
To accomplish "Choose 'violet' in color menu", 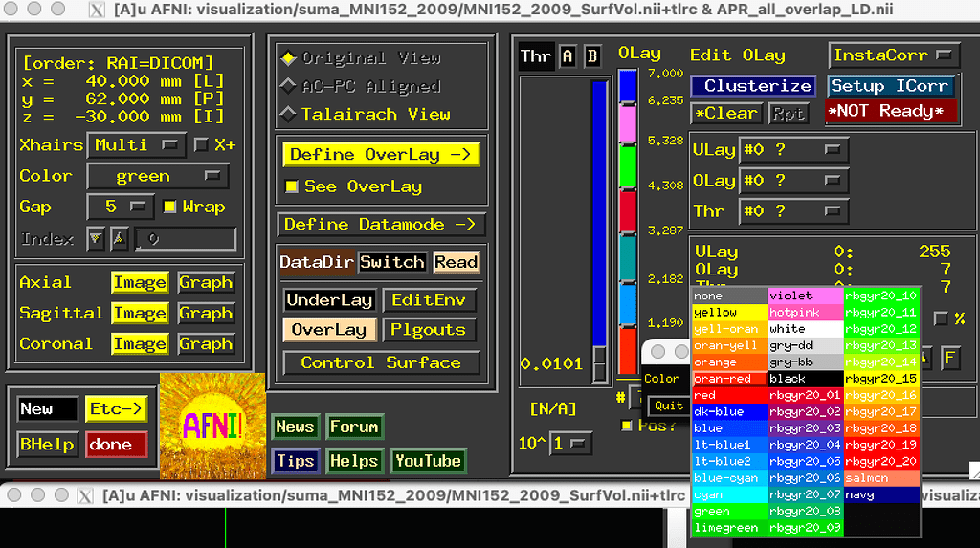I will 806,296.
